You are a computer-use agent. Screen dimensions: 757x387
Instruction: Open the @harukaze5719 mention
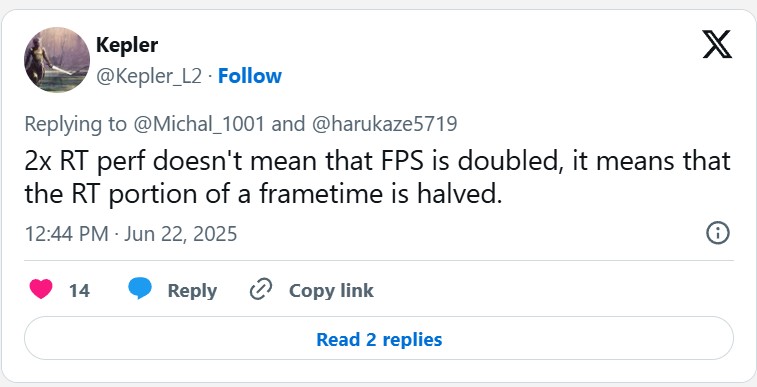pos(384,124)
